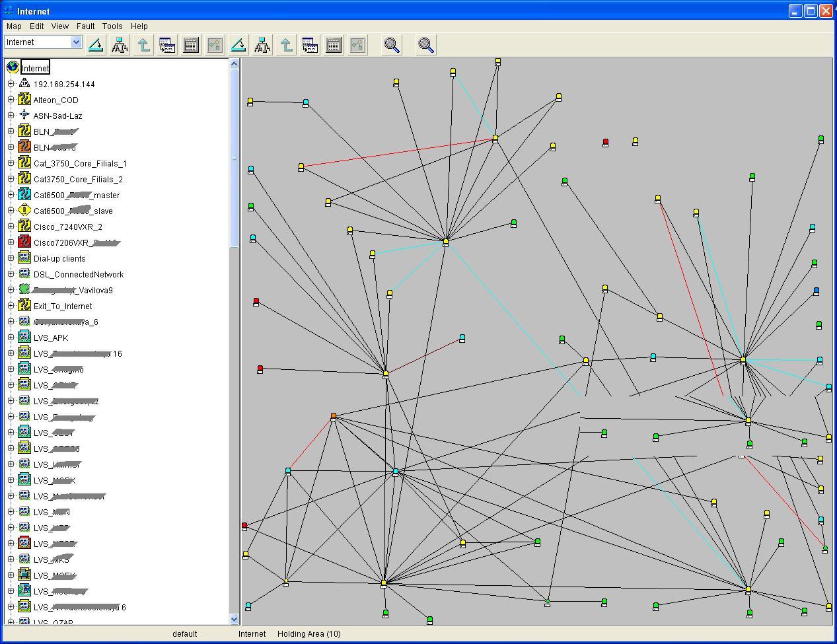Screen dimensions: 837x644
Task: Click the leftmost up-arrow toolbar icon
Action: point(143,45)
